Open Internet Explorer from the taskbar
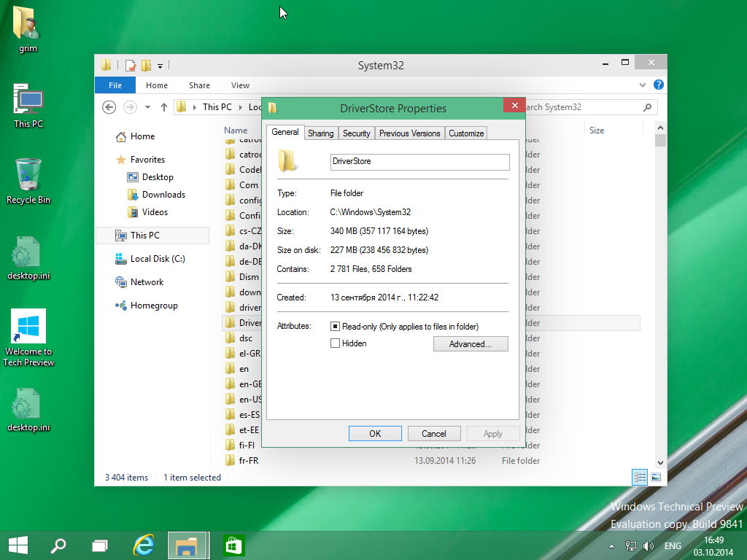Screen dimensions: 747x560 (144, 545)
